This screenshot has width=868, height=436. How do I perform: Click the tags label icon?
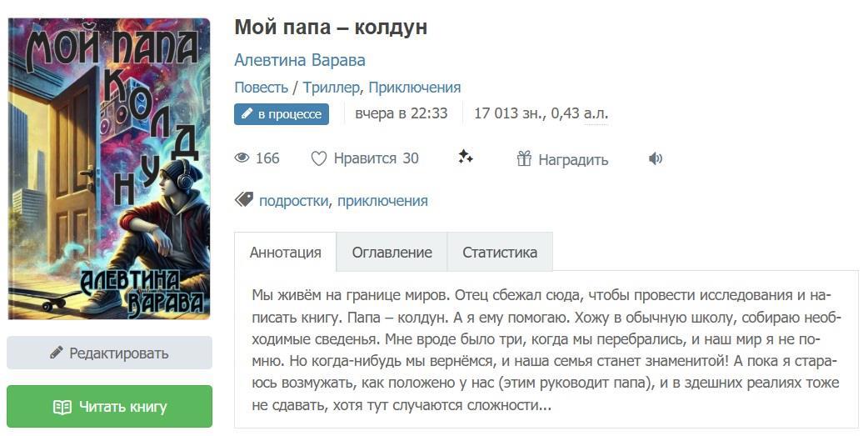(x=244, y=199)
